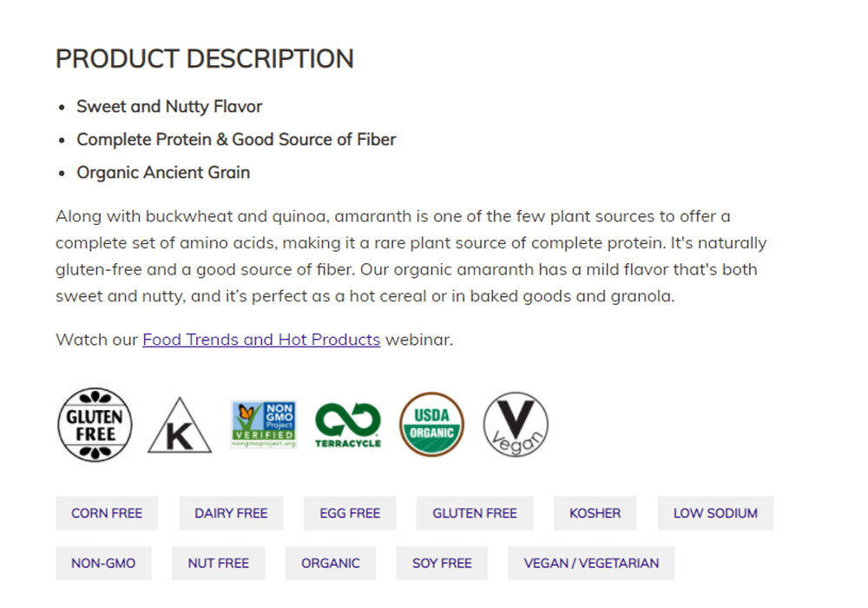This screenshot has width=868, height=608.
Task: Select the DAIRY FREE tag
Action: (x=231, y=513)
